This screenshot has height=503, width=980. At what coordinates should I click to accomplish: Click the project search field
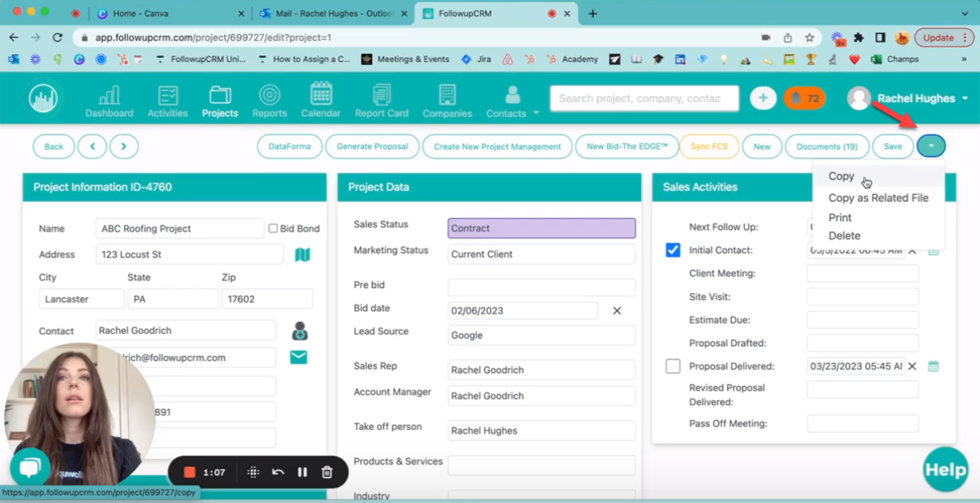[644, 98]
